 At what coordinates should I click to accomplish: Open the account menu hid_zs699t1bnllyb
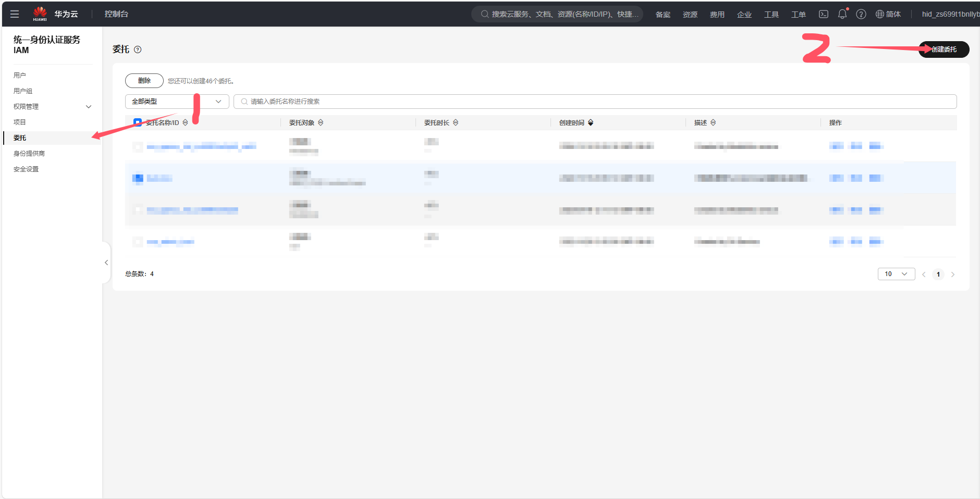(950, 14)
